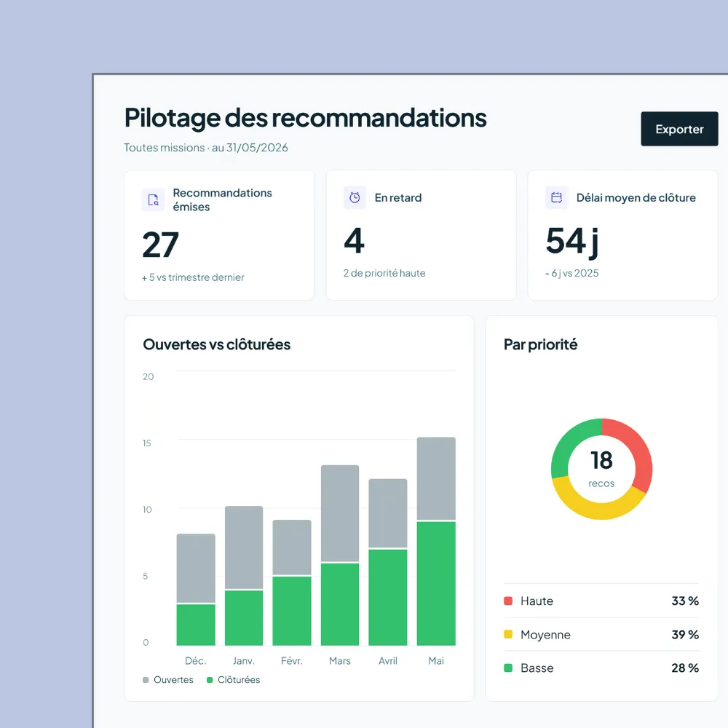The image size is (728, 728).
Task: Click the gray Ouvertes bar for Mai
Action: tap(436, 478)
